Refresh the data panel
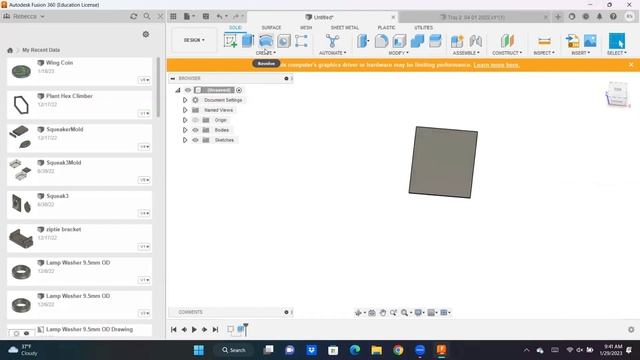The height and width of the screenshot is (360, 640). click(x=133, y=16)
